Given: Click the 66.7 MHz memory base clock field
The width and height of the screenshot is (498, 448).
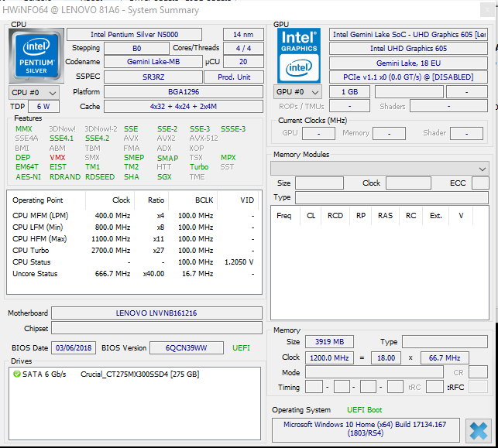Looking at the screenshot, I should pyautogui.click(x=445, y=358).
